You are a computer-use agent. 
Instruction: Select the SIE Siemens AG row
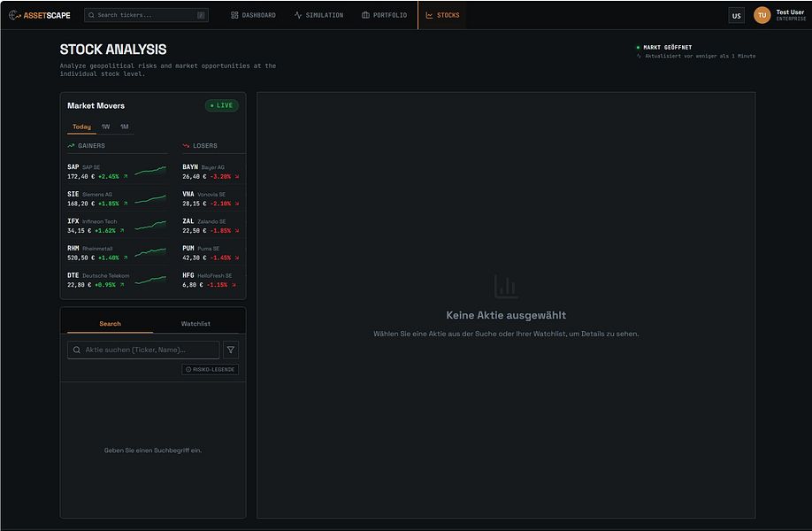[117, 198]
